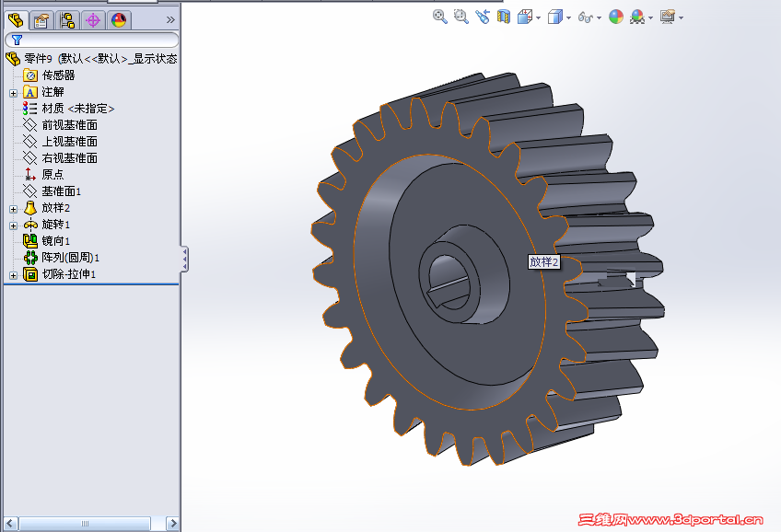This screenshot has width=781, height=532.
Task: Select the 切除-拉伸1 cut-extrude feature
Action: click(69, 274)
